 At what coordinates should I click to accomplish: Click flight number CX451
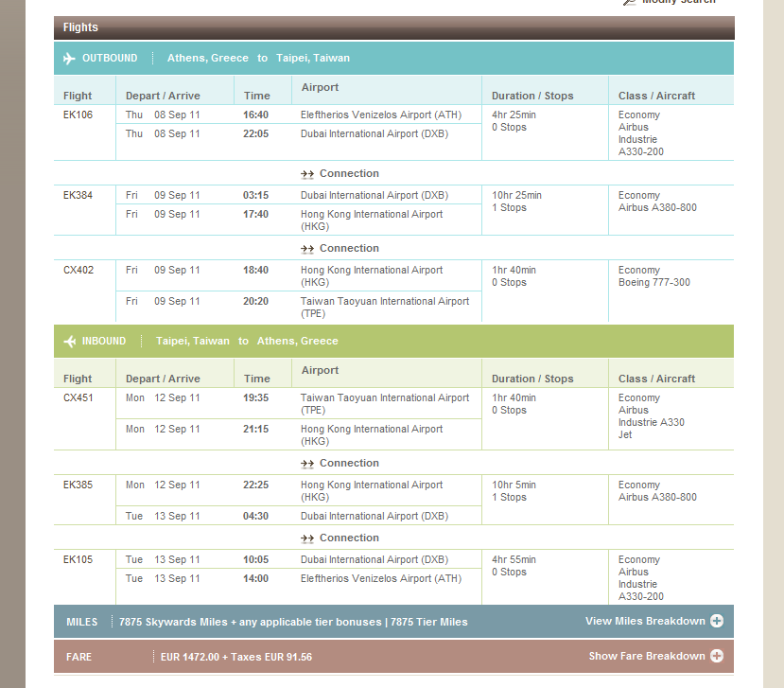coord(78,397)
